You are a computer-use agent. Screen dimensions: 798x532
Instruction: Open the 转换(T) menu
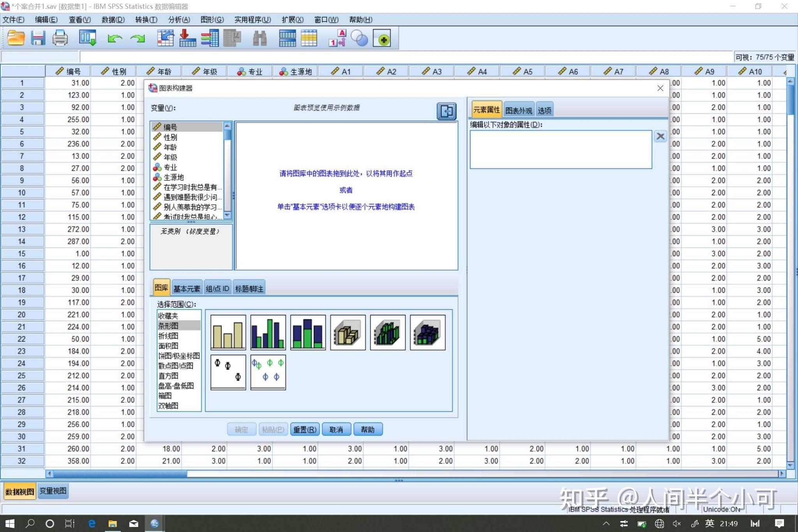(146, 19)
